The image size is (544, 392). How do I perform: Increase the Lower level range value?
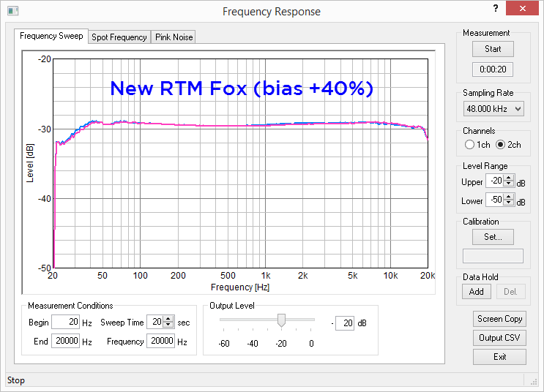tap(509, 197)
